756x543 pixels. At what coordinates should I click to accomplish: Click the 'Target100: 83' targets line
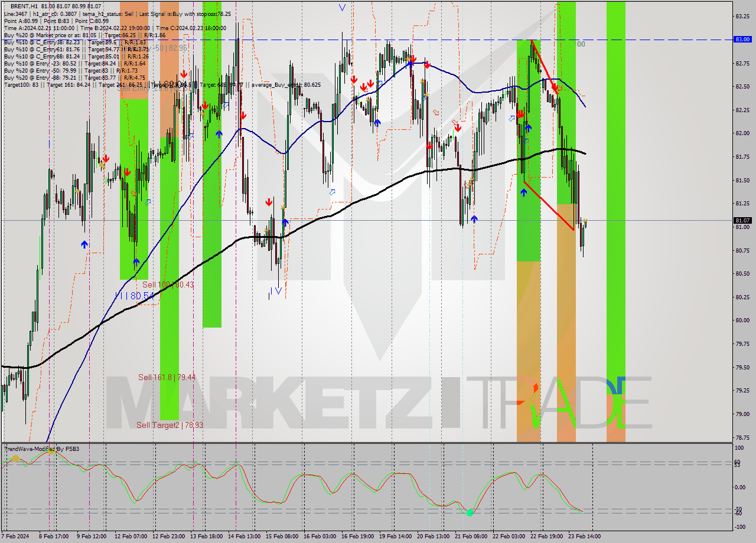point(162,85)
